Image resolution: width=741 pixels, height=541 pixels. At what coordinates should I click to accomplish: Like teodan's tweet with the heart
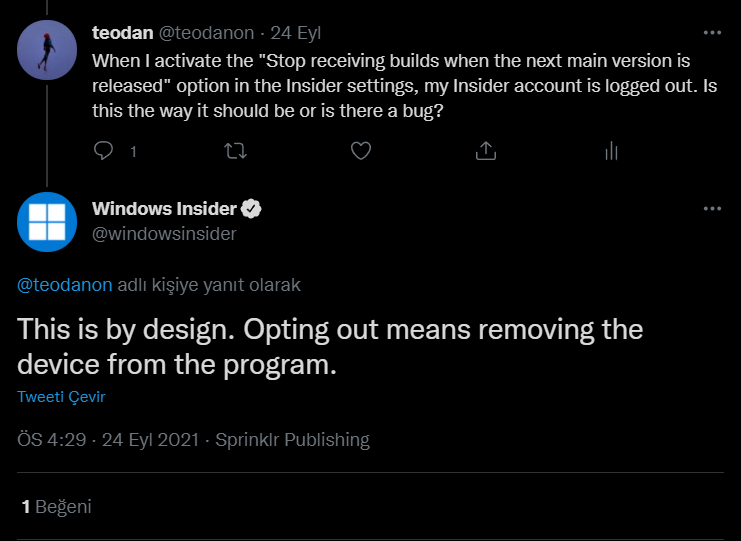coord(361,151)
